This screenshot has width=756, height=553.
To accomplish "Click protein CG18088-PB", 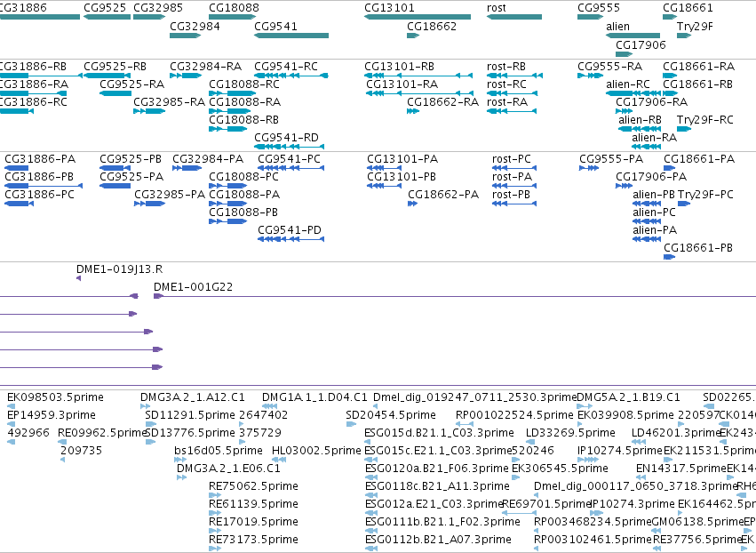I will (x=228, y=221).
